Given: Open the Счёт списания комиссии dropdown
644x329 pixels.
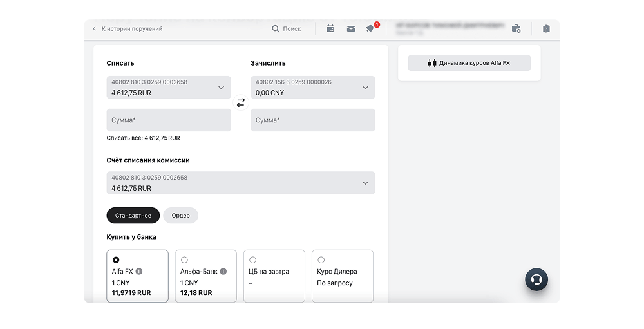Looking at the screenshot, I should pos(241,183).
